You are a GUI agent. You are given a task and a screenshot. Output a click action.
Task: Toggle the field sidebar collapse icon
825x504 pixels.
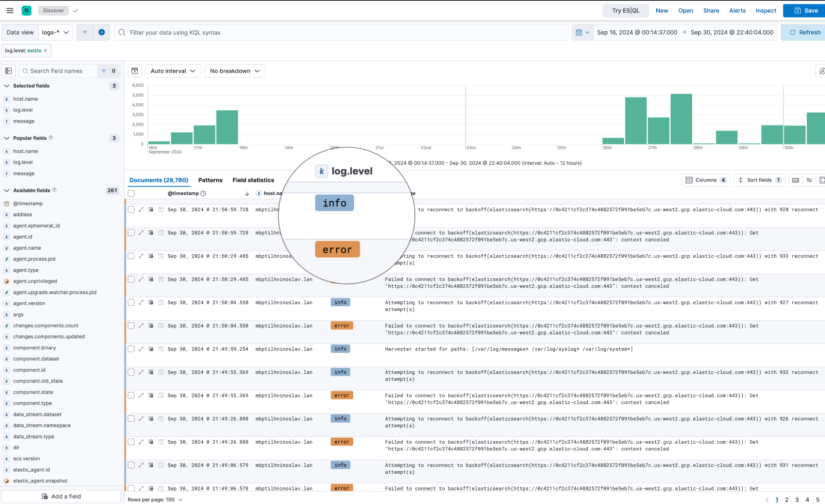pos(9,71)
